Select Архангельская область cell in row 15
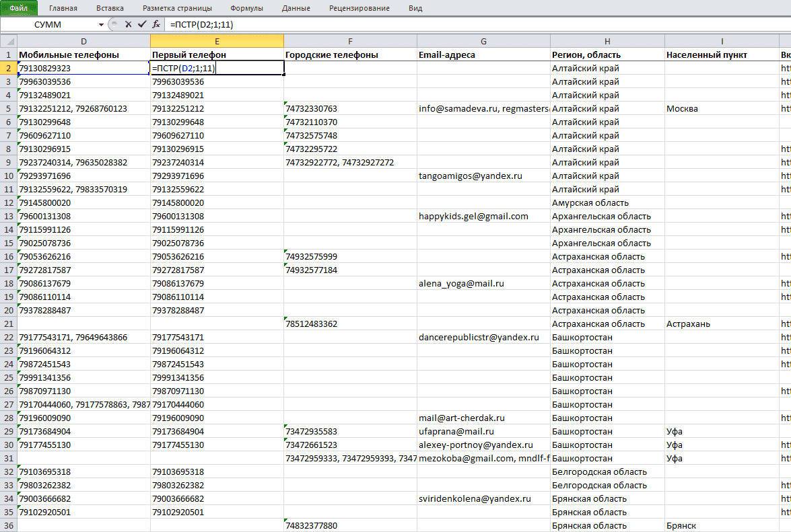Screen dimensions: 791x532 (x=607, y=243)
